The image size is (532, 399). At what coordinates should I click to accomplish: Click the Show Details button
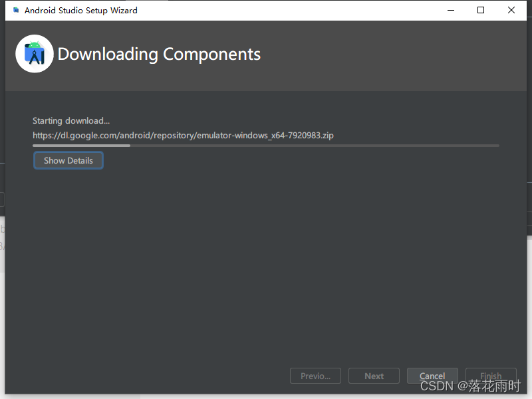click(x=68, y=160)
